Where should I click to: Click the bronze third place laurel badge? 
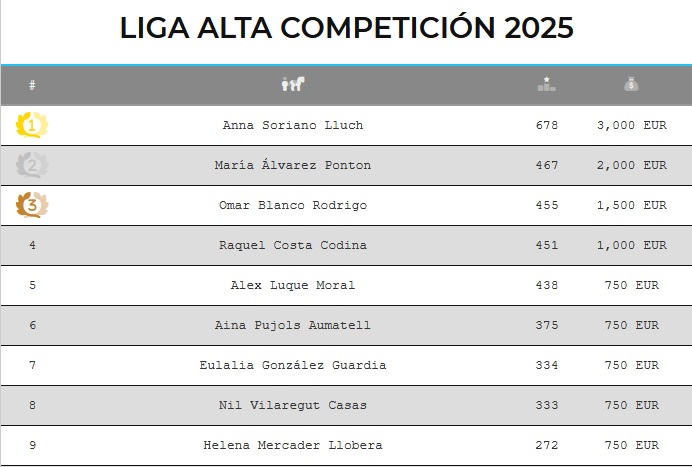pyautogui.click(x=32, y=205)
